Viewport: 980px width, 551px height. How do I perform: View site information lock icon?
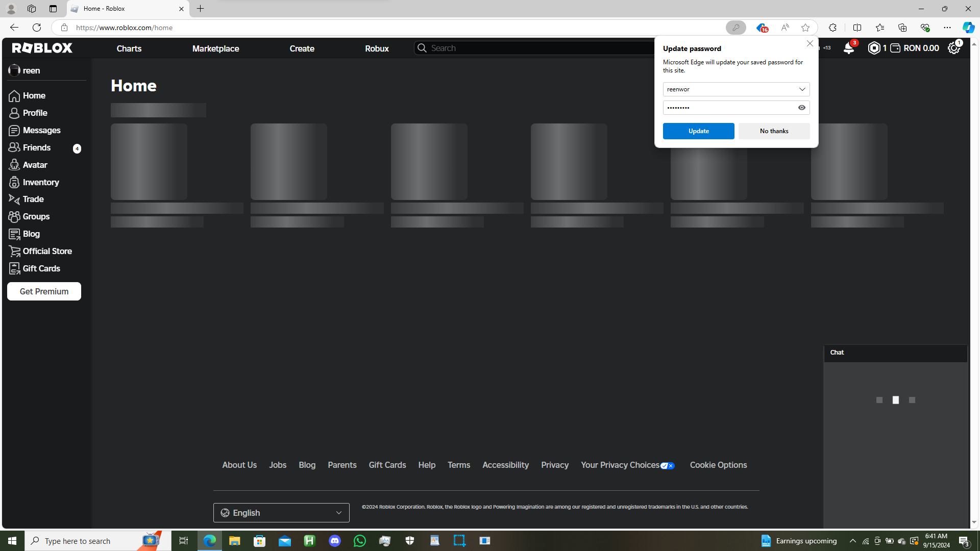coord(64,28)
